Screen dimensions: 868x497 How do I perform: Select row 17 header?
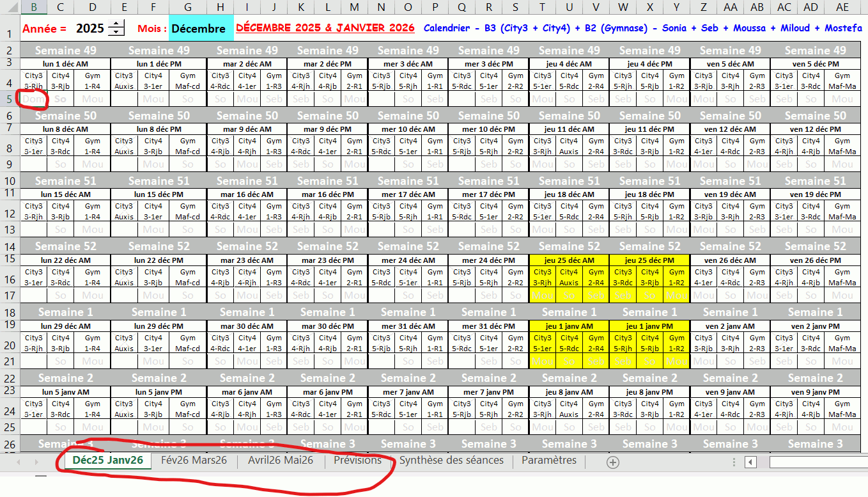10,296
